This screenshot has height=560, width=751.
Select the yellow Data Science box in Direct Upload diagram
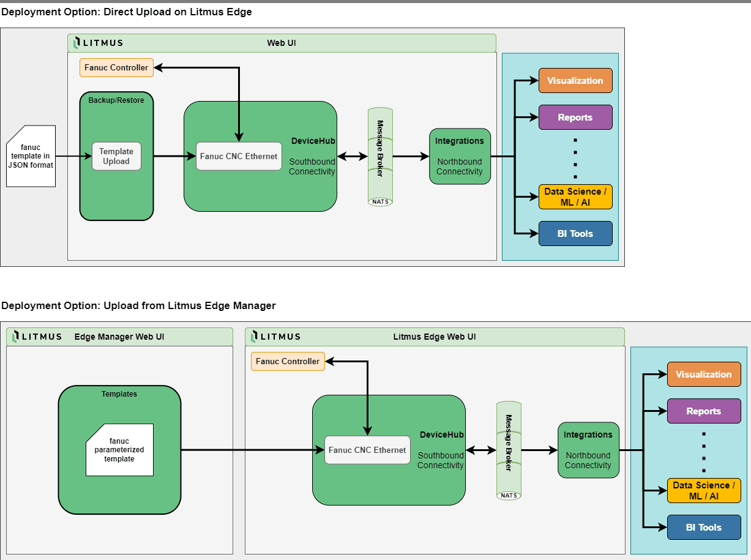click(575, 196)
